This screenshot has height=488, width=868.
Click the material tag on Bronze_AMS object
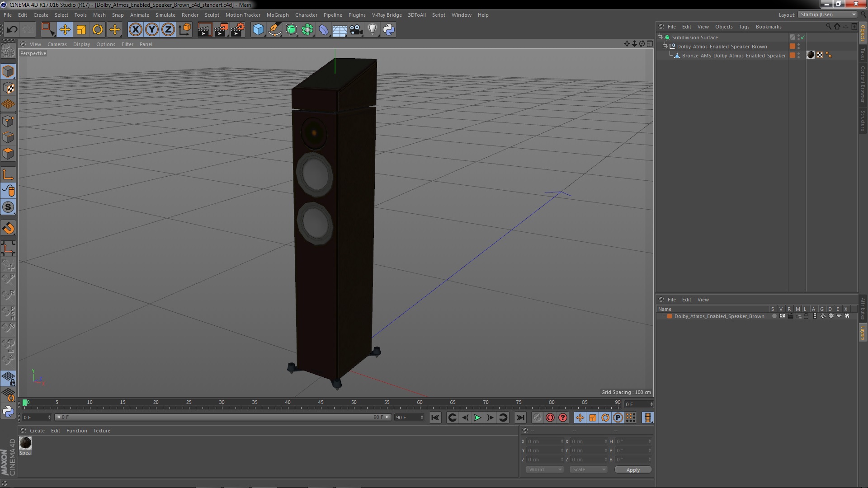tap(811, 55)
